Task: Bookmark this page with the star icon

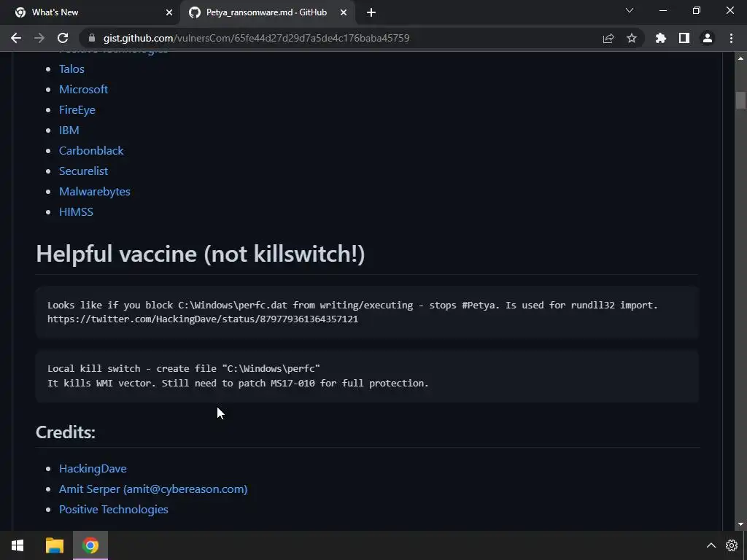Action: click(632, 38)
